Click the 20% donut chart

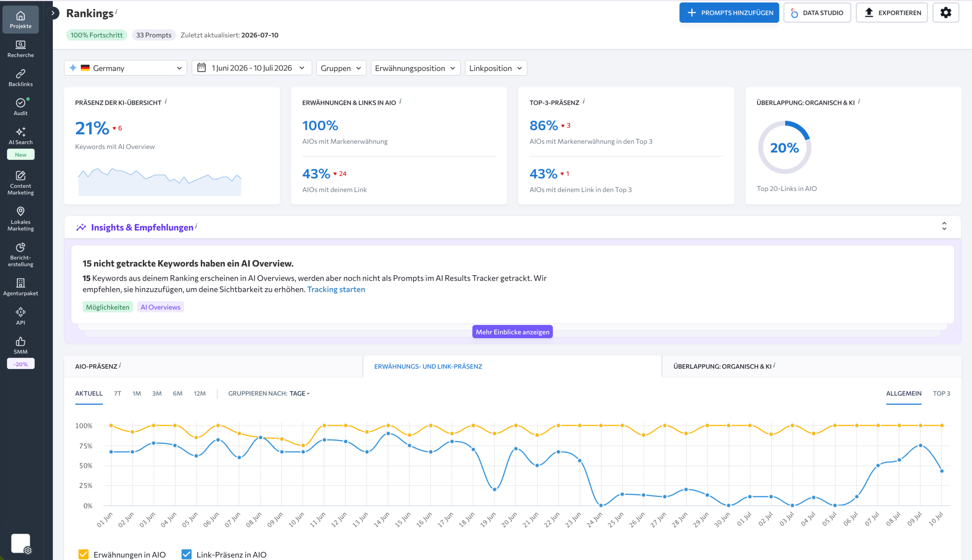pyautogui.click(x=784, y=148)
